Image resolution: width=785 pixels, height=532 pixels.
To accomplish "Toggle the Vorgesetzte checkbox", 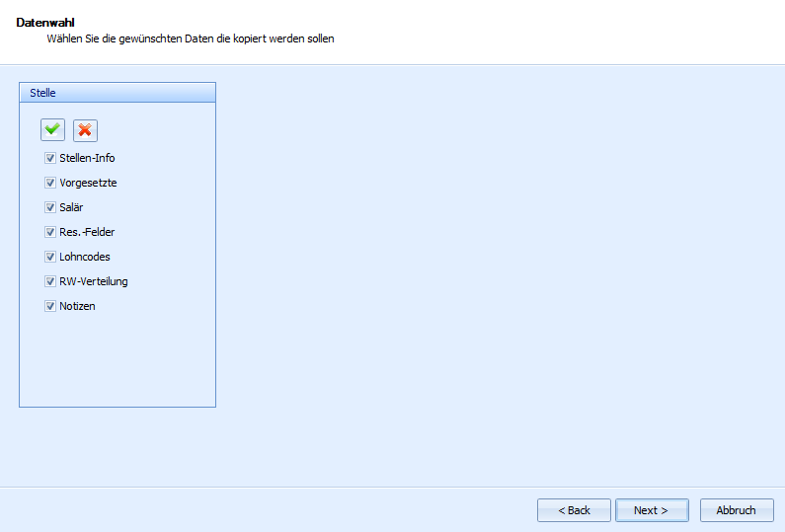I will point(49,183).
